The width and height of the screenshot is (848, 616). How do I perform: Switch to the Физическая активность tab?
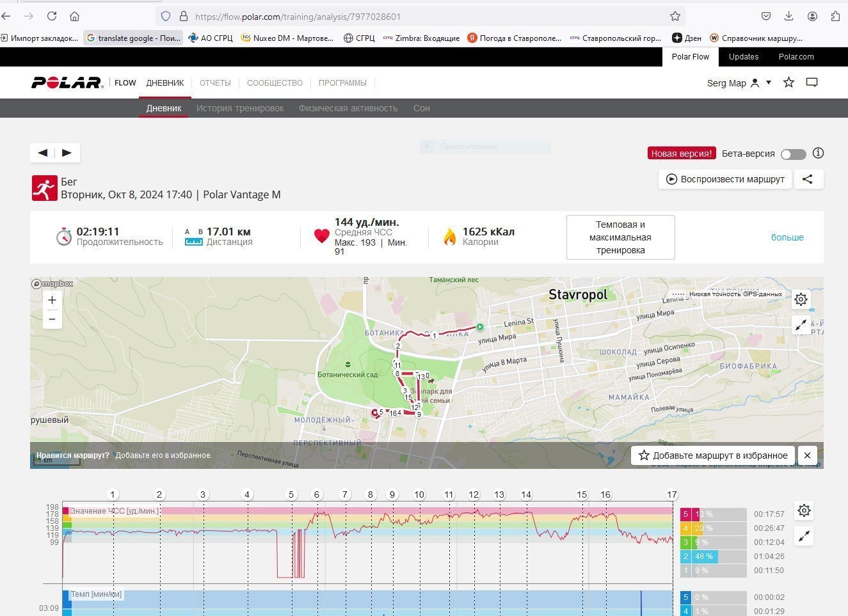click(348, 108)
